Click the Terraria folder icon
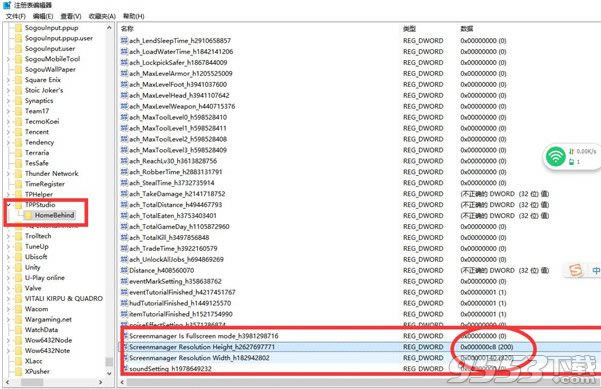 18,153
